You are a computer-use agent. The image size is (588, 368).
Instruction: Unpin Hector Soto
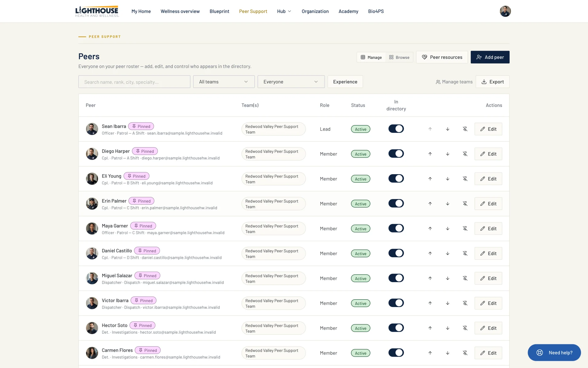coord(465,328)
